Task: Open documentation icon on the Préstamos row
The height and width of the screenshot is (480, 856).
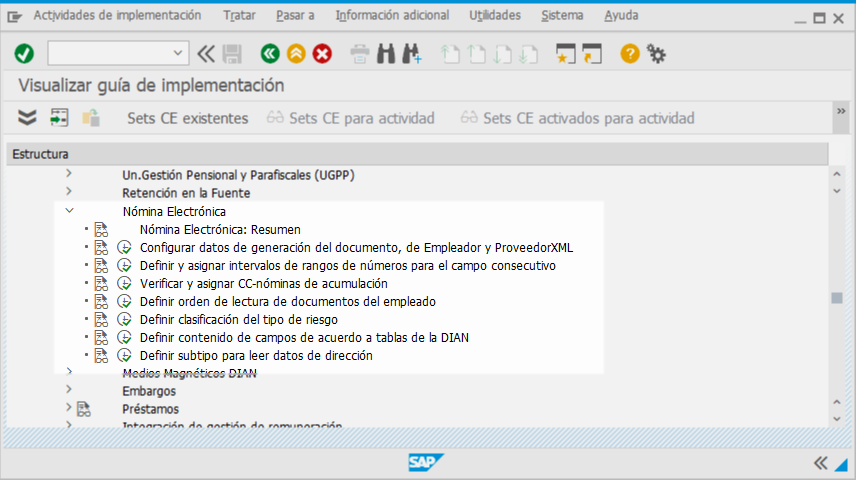Action: click(84, 409)
